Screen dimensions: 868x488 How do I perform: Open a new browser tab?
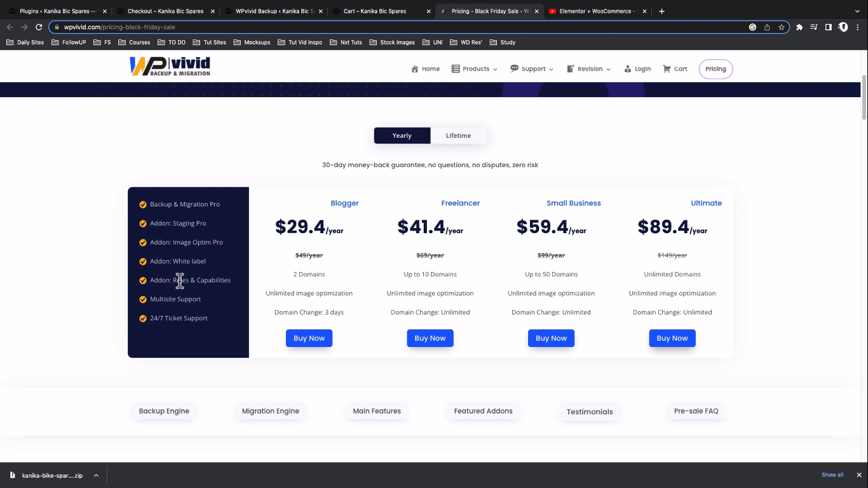click(x=661, y=11)
